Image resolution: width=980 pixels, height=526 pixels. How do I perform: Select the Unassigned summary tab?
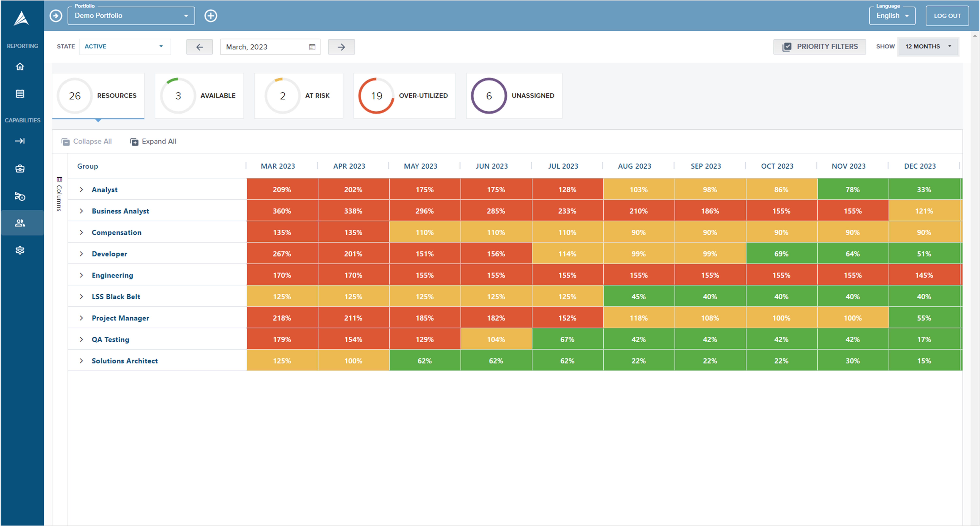point(514,96)
